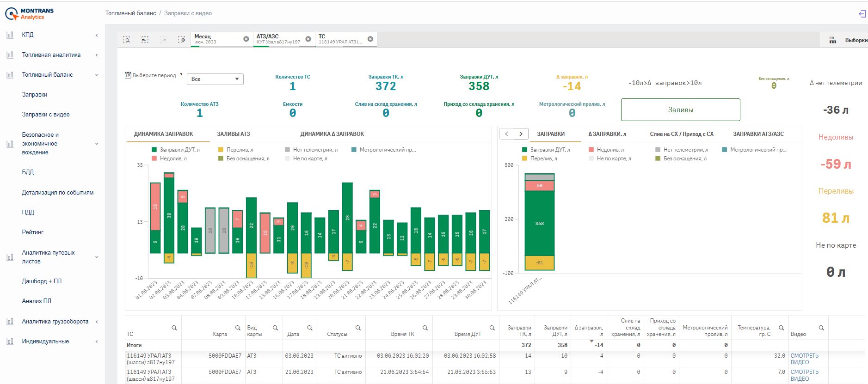Clear all selections icon
The image size is (868, 384).
(x=182, y=40)
